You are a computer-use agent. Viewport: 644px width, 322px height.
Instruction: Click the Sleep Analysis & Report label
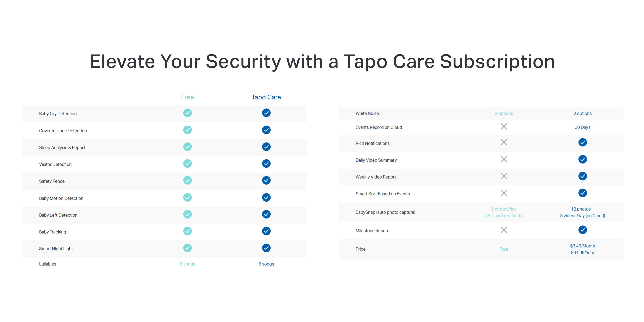point(62,148)
